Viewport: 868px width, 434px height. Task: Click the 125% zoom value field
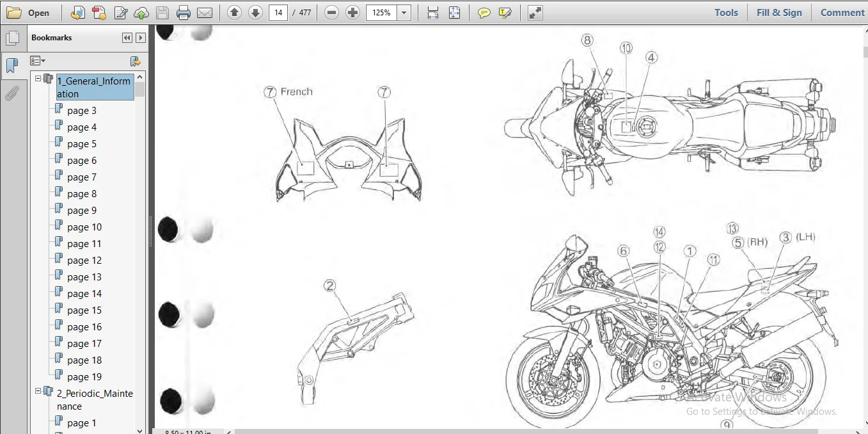coord(381,13)
